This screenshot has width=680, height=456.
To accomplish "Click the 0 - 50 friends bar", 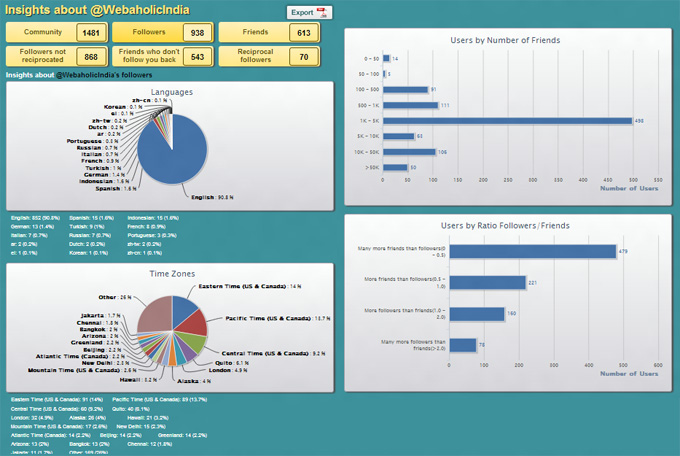I will pyautogui.click(x=386, y=58).
